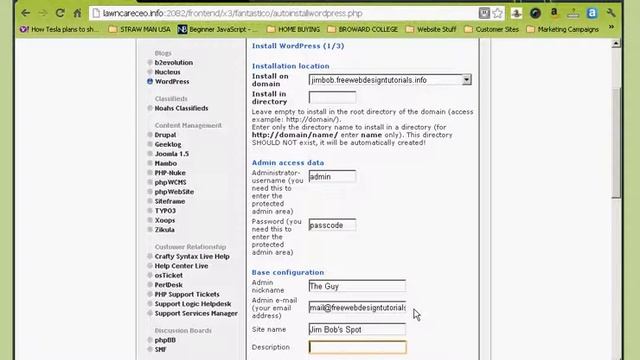The image size is (640, 360).
Task: Click the 'Install in directory' text field
Action: (x=332, y=98)
